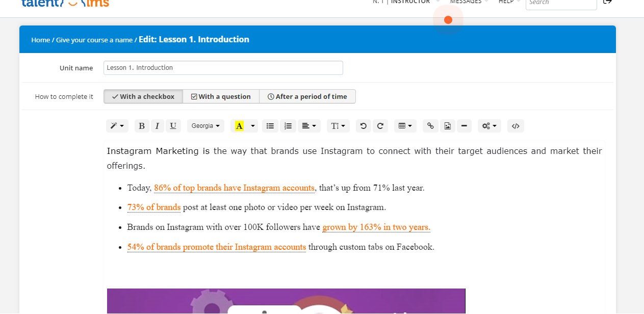Toggle bold formatting in the editor
The width and height of the screenshot is (644, 314).
142,126
